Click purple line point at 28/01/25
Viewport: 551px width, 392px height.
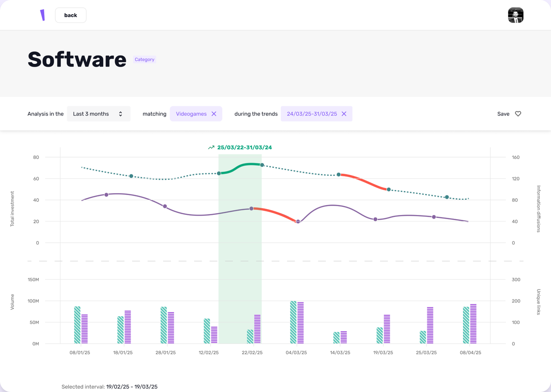click(x=165, y=207)
